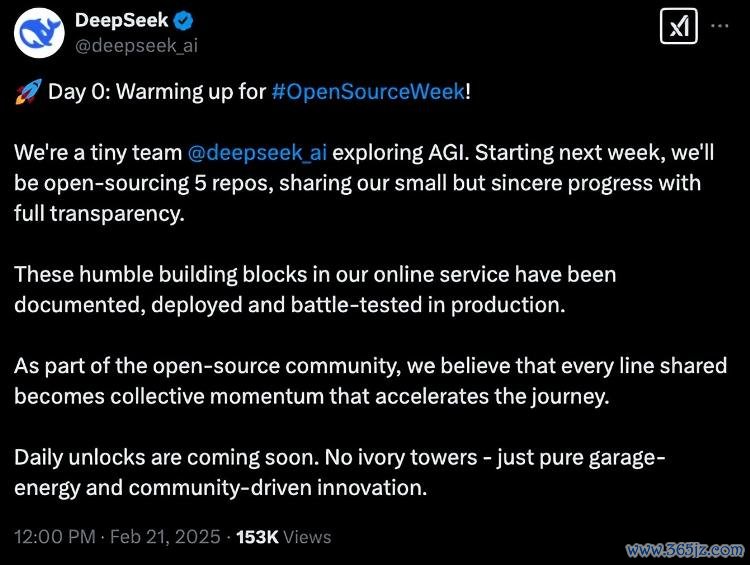Click the 153K Views count
This screenshot has height=565, width=750.
[x=284, y=537]
